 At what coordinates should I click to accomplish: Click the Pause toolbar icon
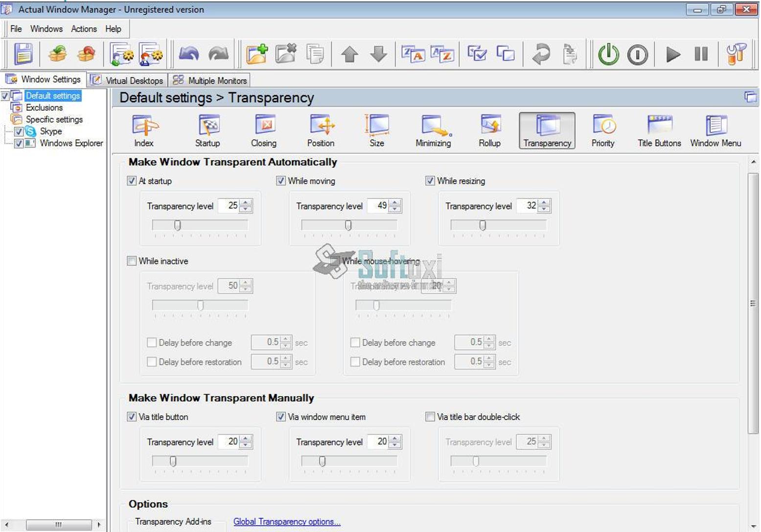point(701,54)
